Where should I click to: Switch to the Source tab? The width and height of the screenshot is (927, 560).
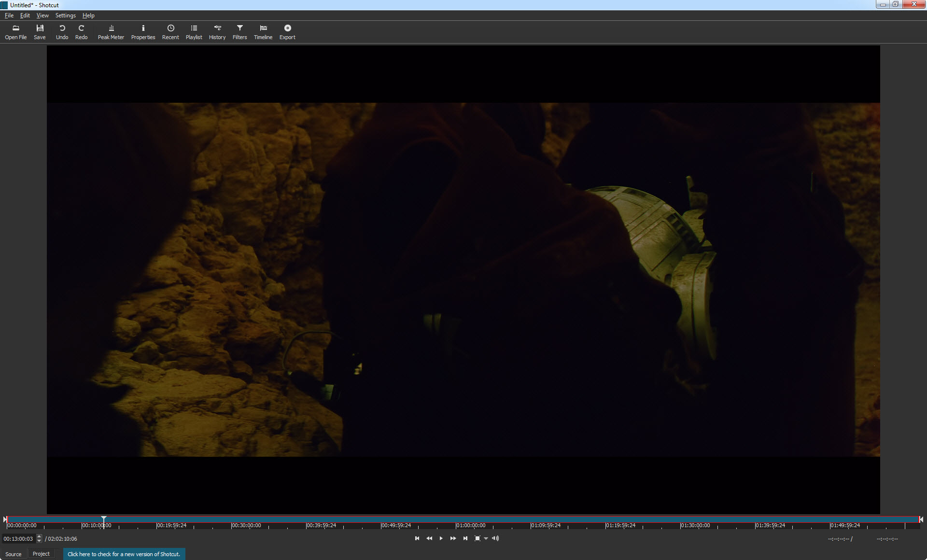pos(14,554)
